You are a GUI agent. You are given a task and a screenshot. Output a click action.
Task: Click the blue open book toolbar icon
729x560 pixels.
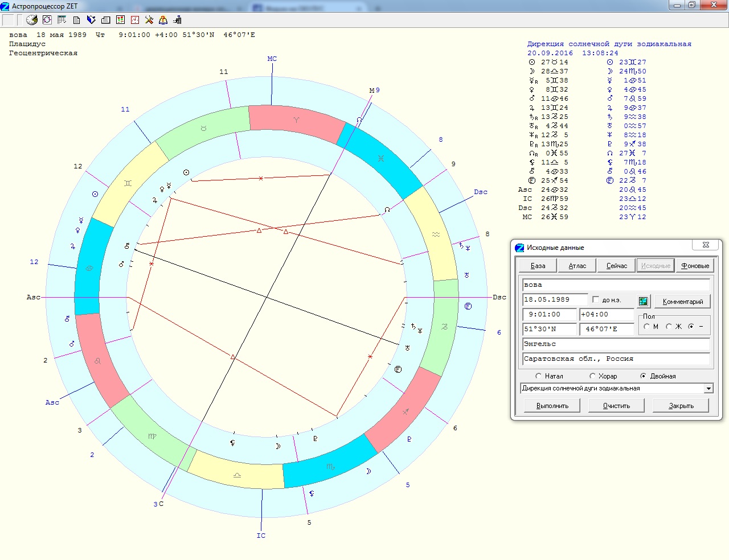click(x=91, y=20)
